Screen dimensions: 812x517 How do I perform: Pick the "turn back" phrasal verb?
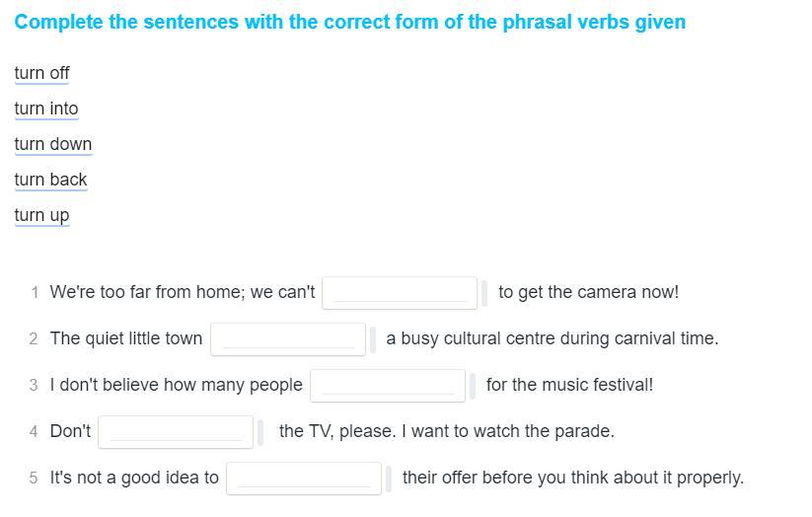[x=51, y=180]
